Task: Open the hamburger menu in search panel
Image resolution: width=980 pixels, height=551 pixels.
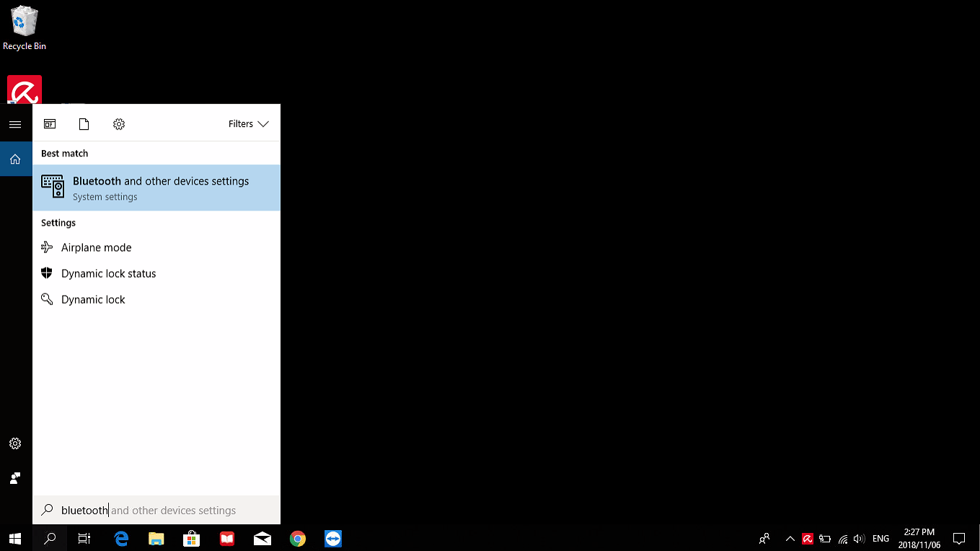Action: pos(15,125)
